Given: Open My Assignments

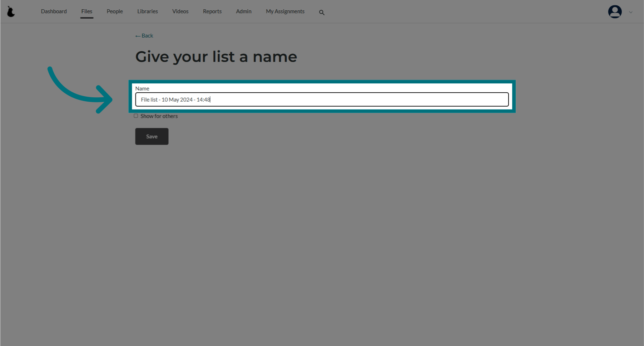Looking at the screenshot, I should click(285, 11).
